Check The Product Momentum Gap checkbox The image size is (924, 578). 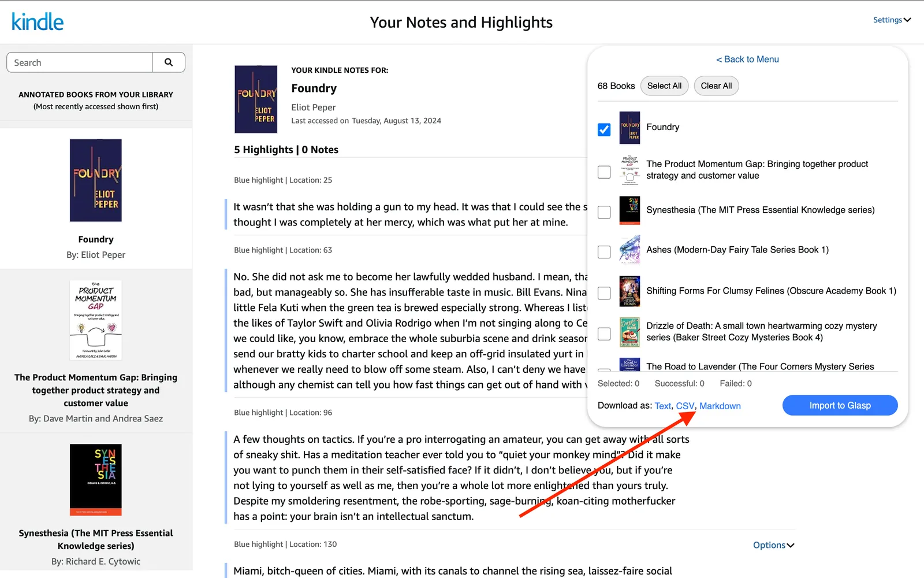tap(604, 172)
